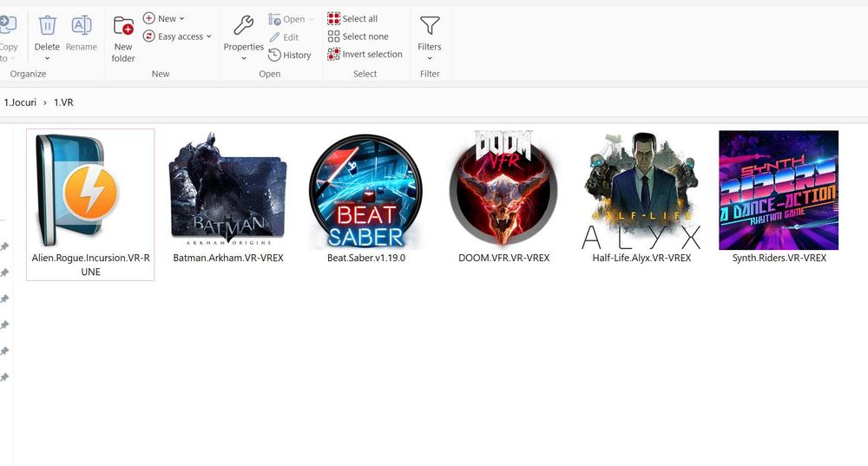Click the Copy to icon
868x466 pixels.
pos(7,25)
